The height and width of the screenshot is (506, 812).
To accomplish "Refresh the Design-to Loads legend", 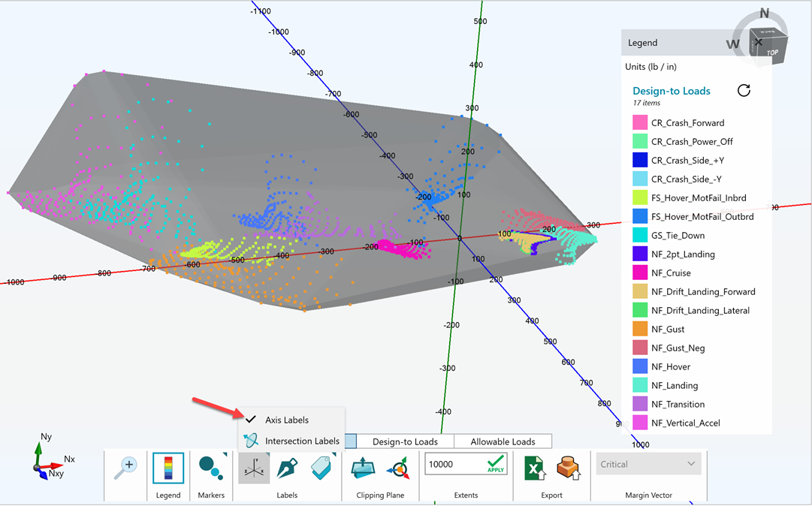I will point(744,91).
